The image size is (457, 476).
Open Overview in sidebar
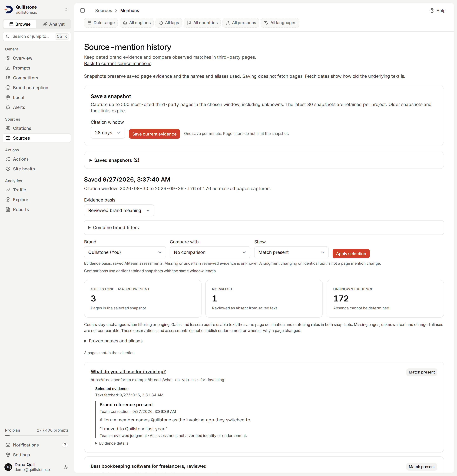(x=37, y=58)
